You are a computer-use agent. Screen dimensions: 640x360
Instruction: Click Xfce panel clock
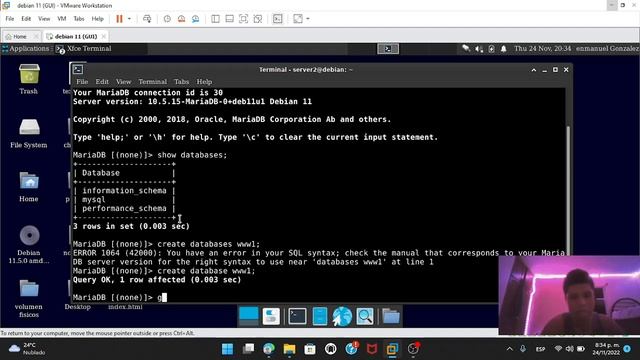pyautogui.click(x=542, y=49)
